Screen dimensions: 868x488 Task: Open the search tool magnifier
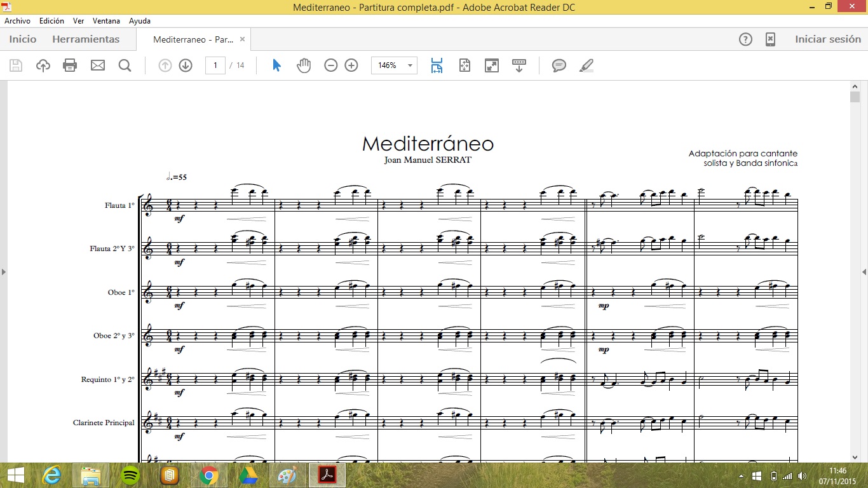pos(125,65)
